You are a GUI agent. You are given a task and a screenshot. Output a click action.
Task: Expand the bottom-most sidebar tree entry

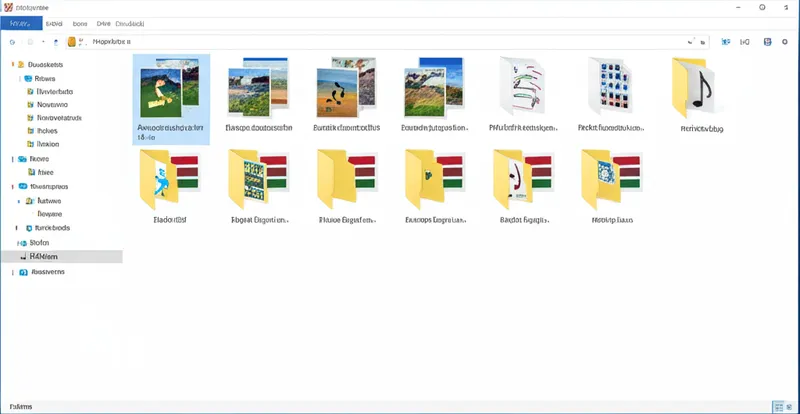click(12, 271)
